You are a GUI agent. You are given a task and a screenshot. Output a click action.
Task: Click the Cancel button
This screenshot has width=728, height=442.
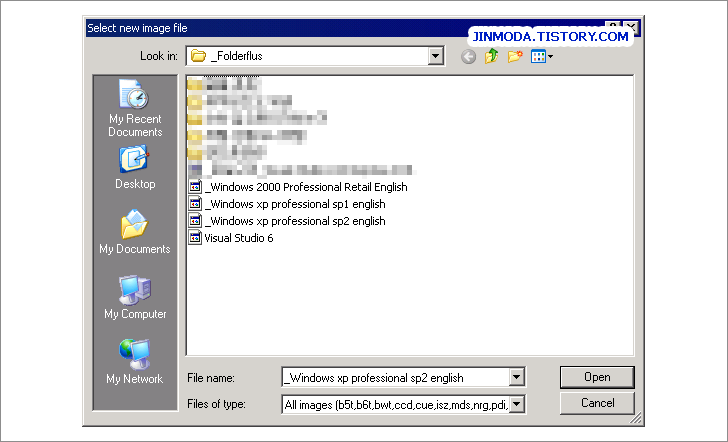point(597,403)
